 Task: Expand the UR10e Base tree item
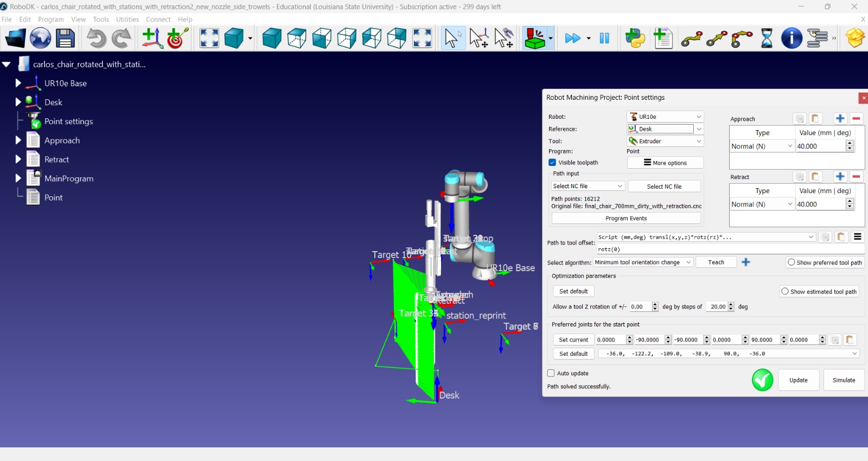[18, 83]
